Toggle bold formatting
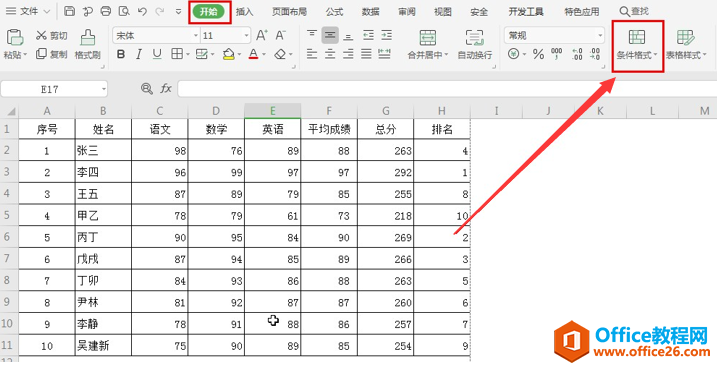The image size is (717, 369). [121, 54]
